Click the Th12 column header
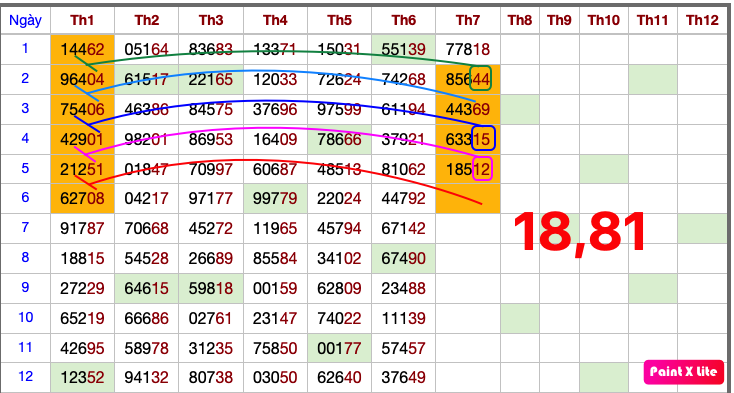Viewport: 734px width, 393px height. 702,20
